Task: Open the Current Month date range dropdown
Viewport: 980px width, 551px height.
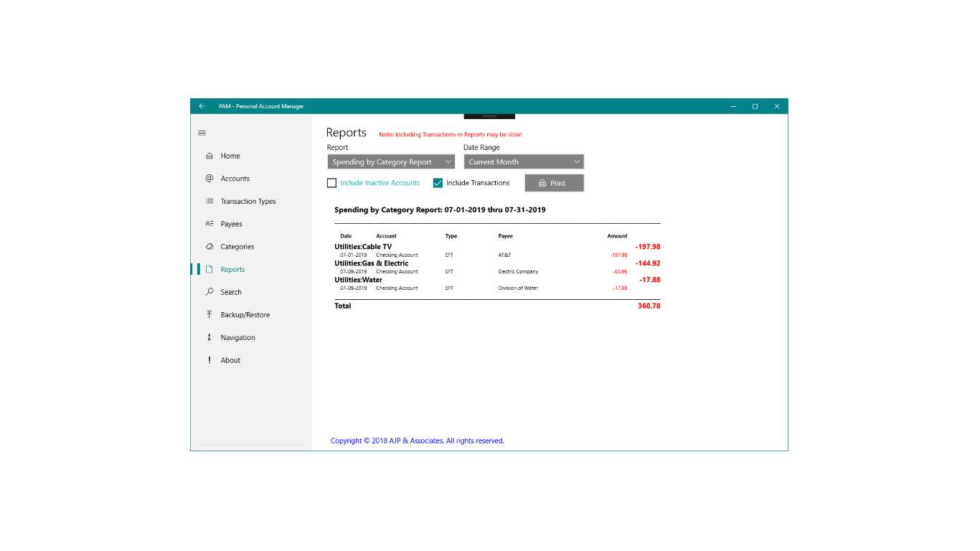Action: pyautogui.click(x=524, y=162)
